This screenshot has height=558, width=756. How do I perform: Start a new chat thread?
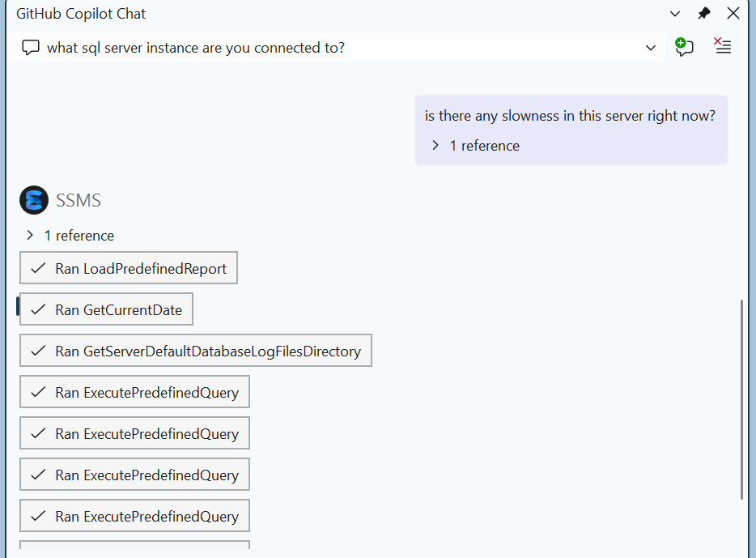[684, 47]
